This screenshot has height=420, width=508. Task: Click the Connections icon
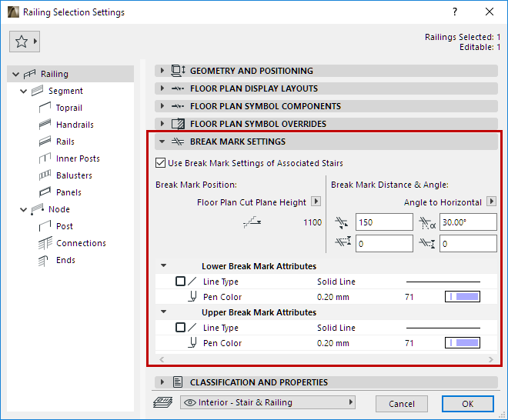coord(45,243)
